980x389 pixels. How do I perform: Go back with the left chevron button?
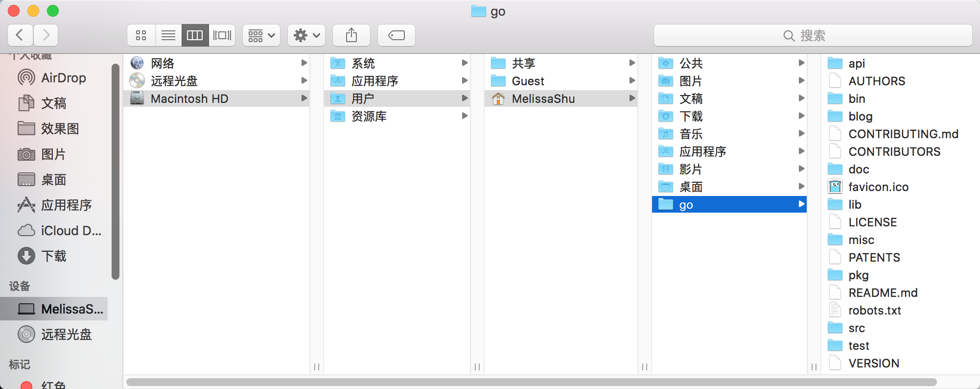tap(20, 35)
